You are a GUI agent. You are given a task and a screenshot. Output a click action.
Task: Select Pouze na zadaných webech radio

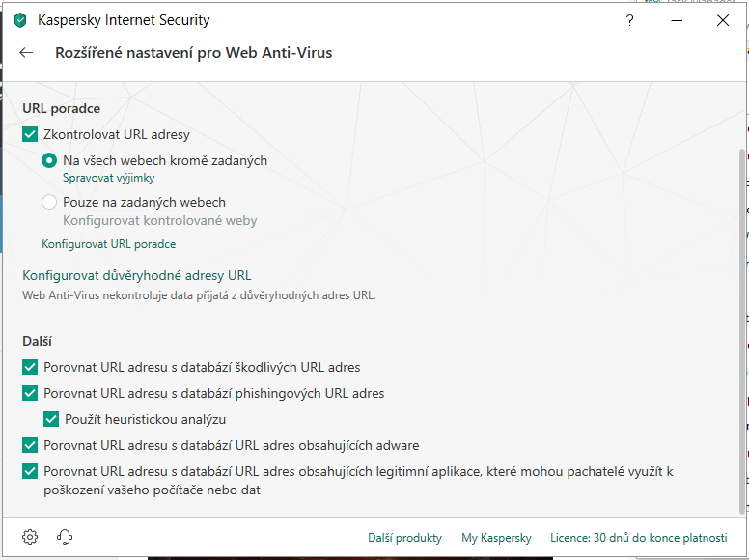pyautogui.click(x=49, y=202)
